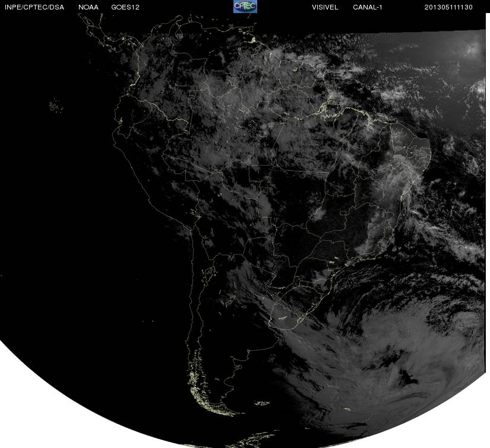Click the 201305111130 timestamp

click(448, 7)
